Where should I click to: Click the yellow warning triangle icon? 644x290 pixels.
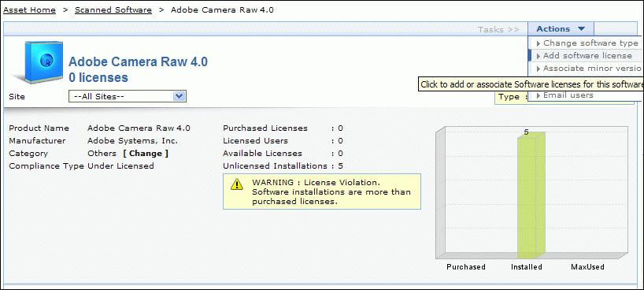tap(236, 184)
